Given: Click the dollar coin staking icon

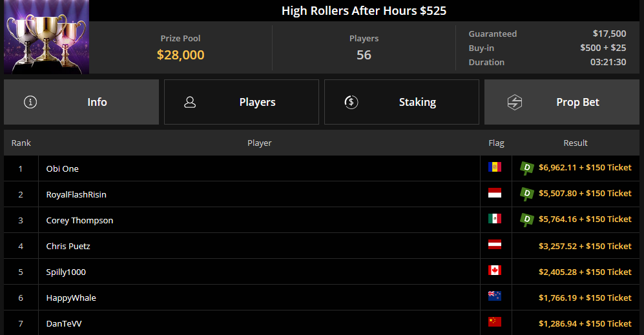Looking at the screenshot, I should click(x=351, y=102).
